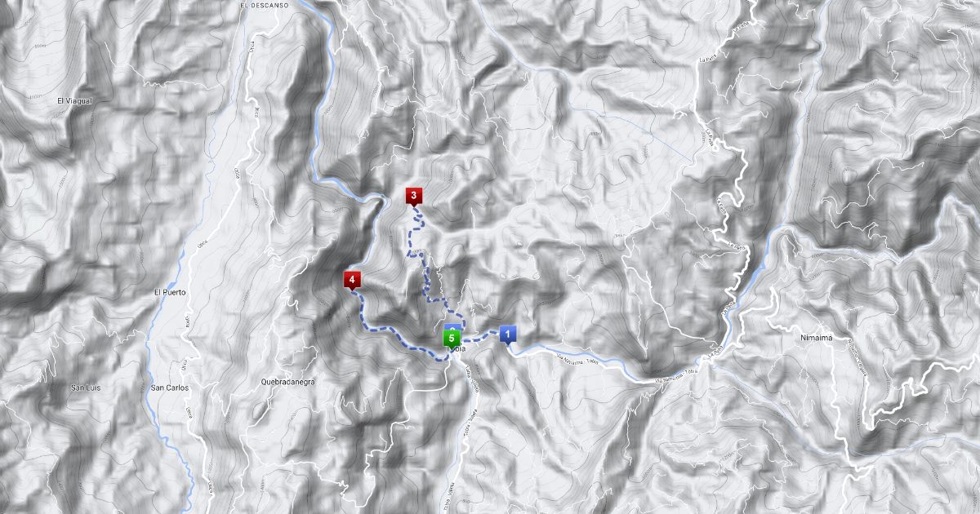Click the El Puerto map label
The image size is (980, 514).
tap(170, 291)
